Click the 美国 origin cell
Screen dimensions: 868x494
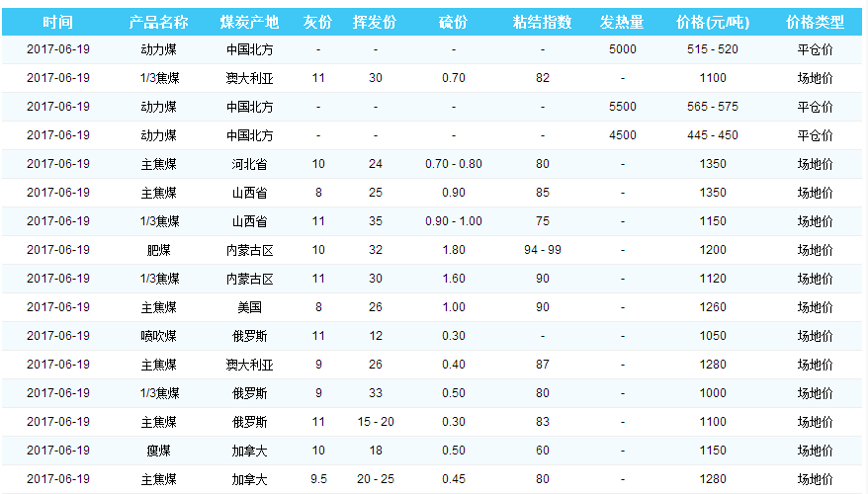(x=249, y=307)
